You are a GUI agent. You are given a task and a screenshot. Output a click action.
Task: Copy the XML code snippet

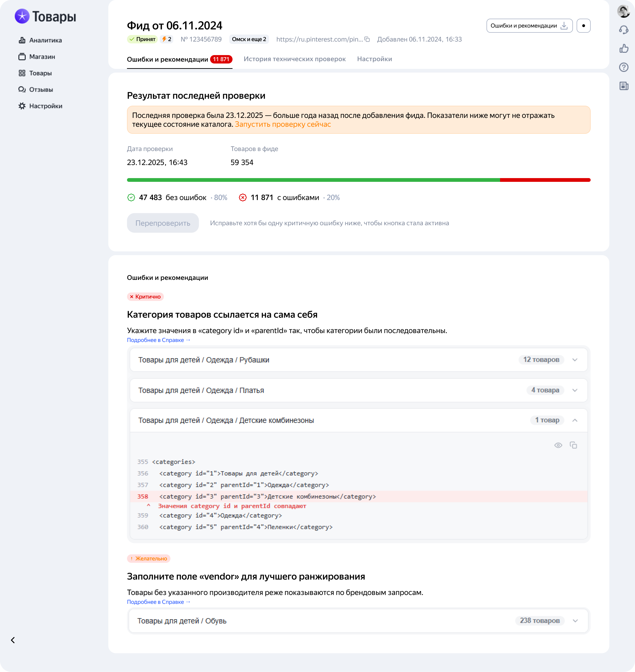[573, 445]
